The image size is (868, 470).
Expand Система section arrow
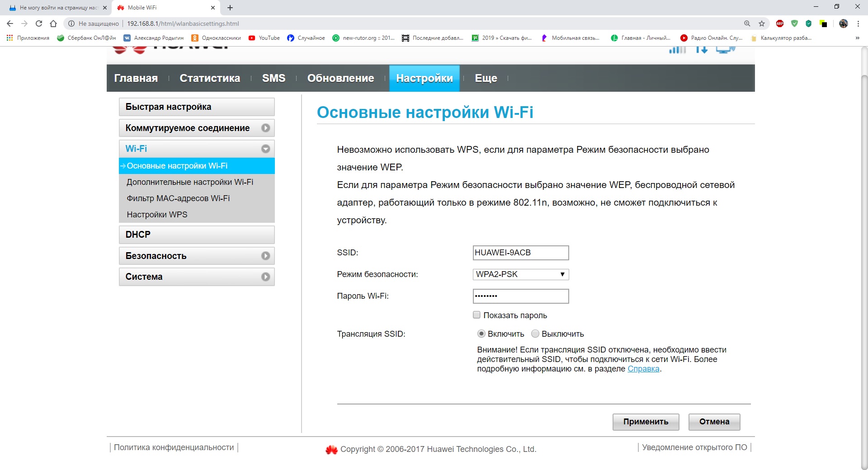click(x=266, y=277)
